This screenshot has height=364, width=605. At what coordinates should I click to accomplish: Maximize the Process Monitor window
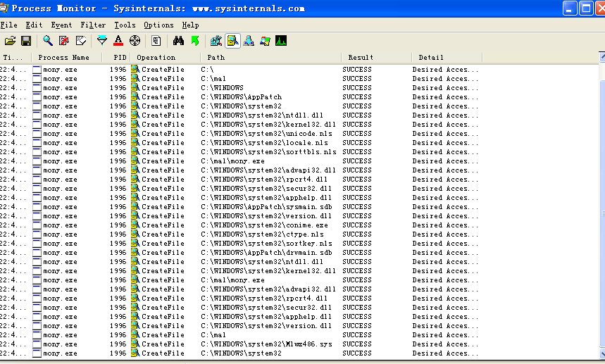(x=586, y=8)
